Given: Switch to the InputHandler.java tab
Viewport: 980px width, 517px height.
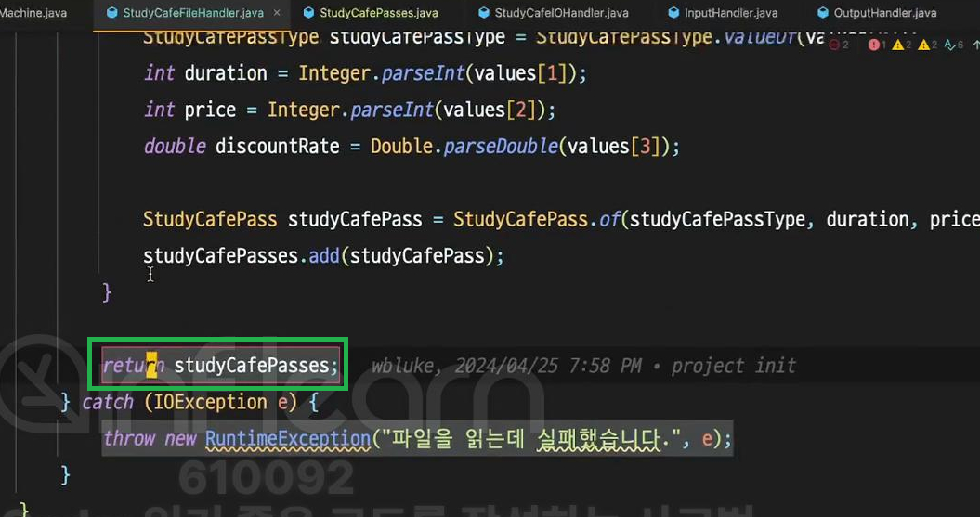Looking at the screenshot, I should pos(723,12).
